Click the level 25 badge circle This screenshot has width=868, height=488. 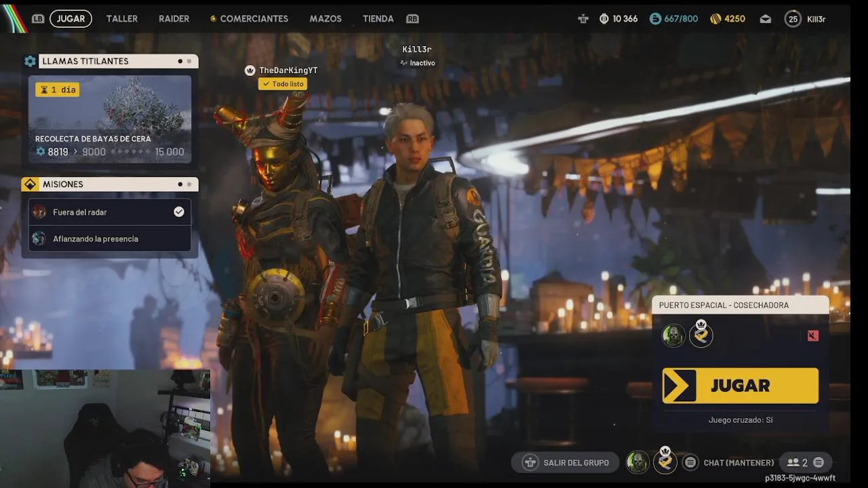[793, 19]
